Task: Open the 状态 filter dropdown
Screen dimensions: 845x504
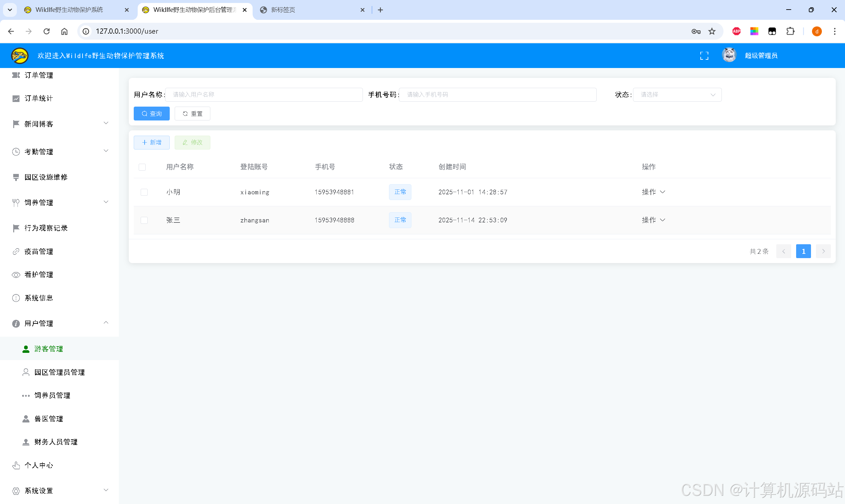Action: pyautogui.click(x=677, y=95)
